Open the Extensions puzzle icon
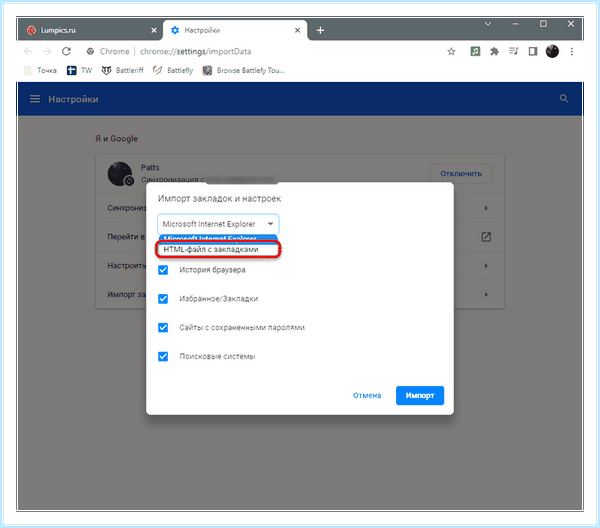 point(494,51)
